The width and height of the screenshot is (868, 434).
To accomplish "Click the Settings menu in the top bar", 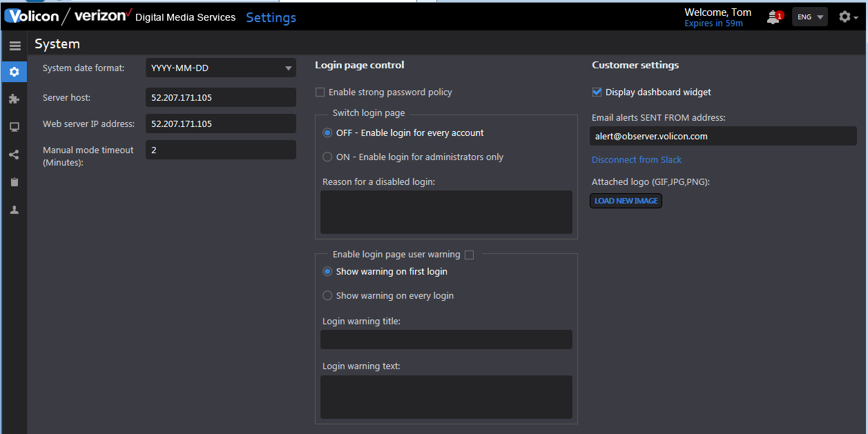I will [x=271, y=17].
